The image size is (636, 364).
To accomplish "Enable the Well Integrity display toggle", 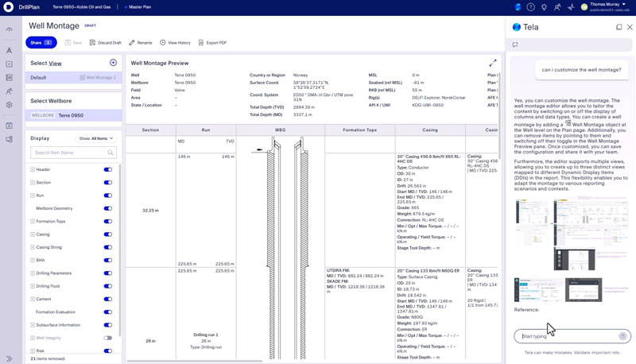I will point(108,338).
